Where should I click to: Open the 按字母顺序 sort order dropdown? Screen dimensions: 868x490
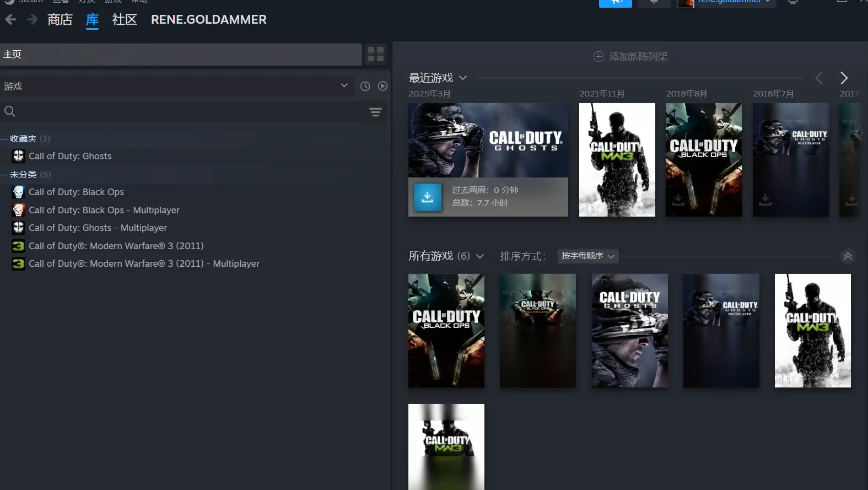tap(588, 256)
